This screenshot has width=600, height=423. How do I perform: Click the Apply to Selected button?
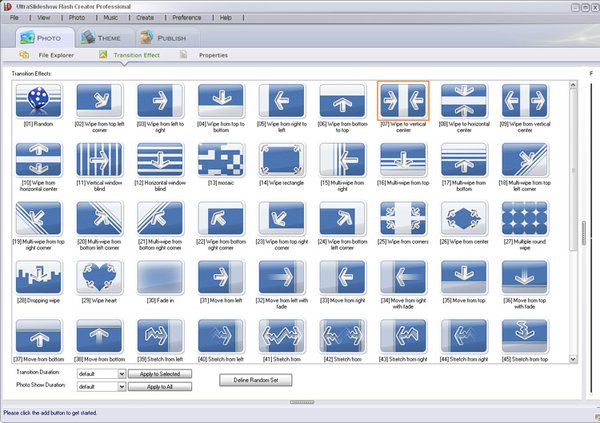160,374
